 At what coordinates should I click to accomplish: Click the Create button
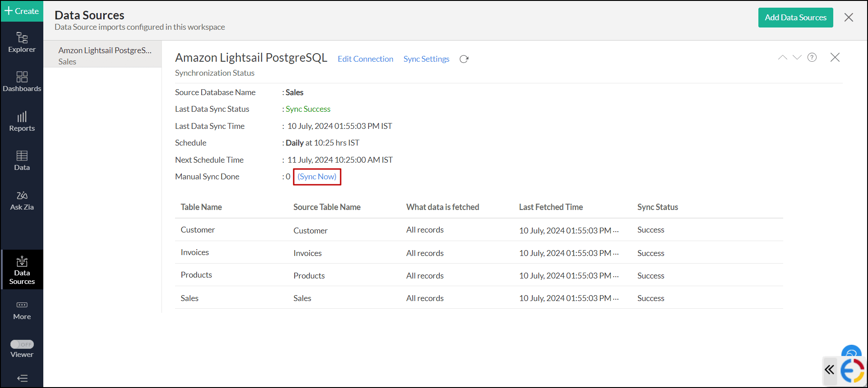pyautogui.click(x=22, y=11)
